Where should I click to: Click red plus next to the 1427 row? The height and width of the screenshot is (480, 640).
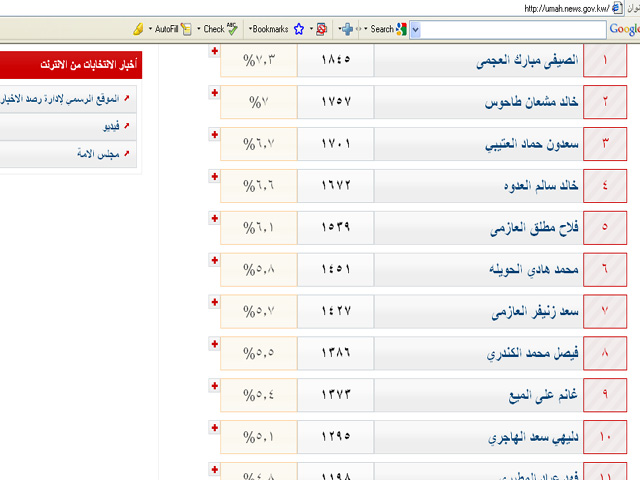[x=214, y=301]
